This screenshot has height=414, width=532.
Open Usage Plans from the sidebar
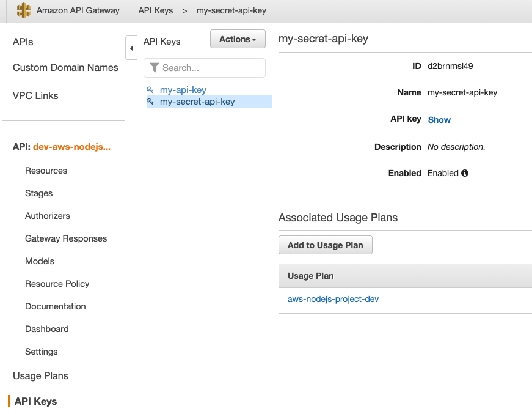pos(40,375)
